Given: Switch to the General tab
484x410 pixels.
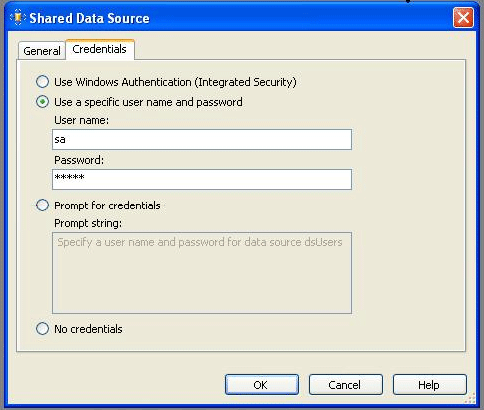Looking at the screenshot, I should tap(42, 51).
